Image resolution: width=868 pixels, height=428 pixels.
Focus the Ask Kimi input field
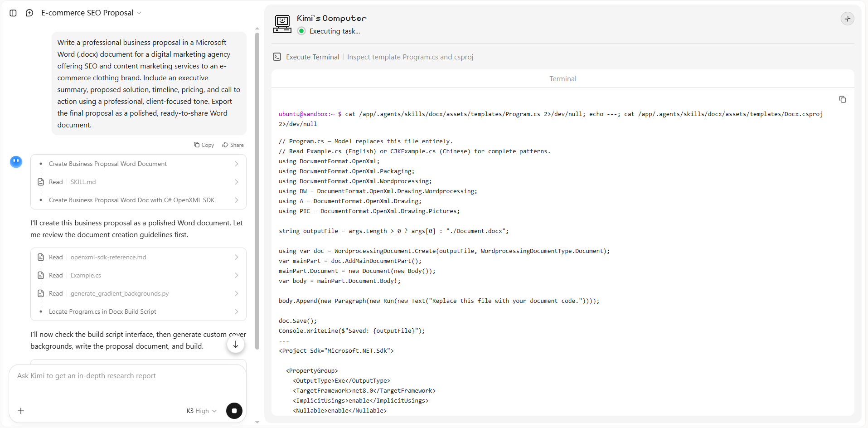127,376
